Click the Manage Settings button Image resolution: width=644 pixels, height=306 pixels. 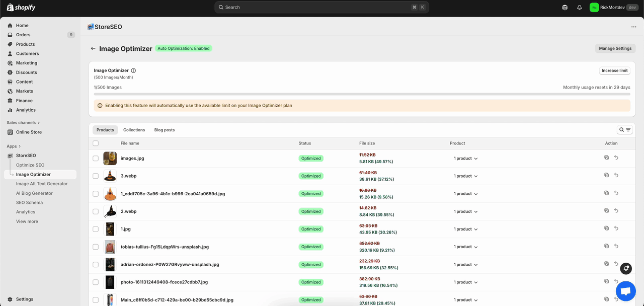point(615,48)
